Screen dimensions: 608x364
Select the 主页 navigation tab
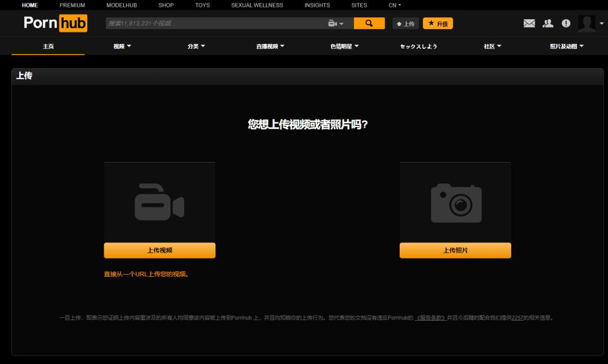pyautogui.click(x=47, y=47)
